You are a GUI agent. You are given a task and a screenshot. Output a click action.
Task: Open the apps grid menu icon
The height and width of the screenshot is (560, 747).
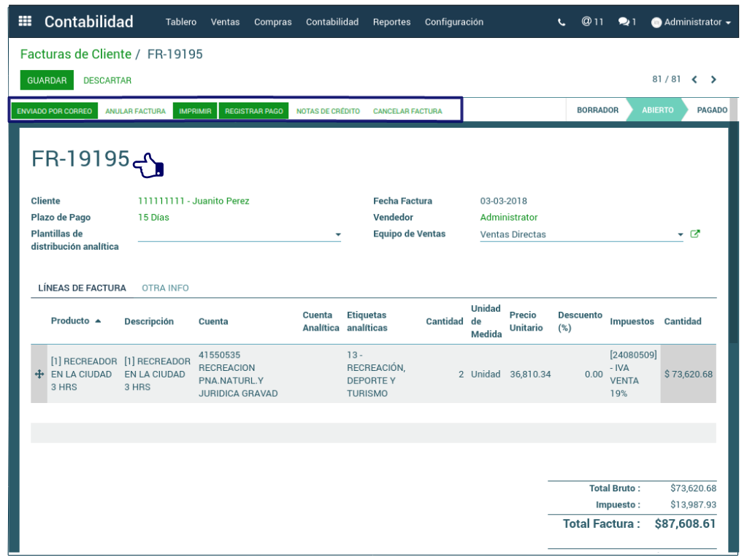click(x=25, y=21)
